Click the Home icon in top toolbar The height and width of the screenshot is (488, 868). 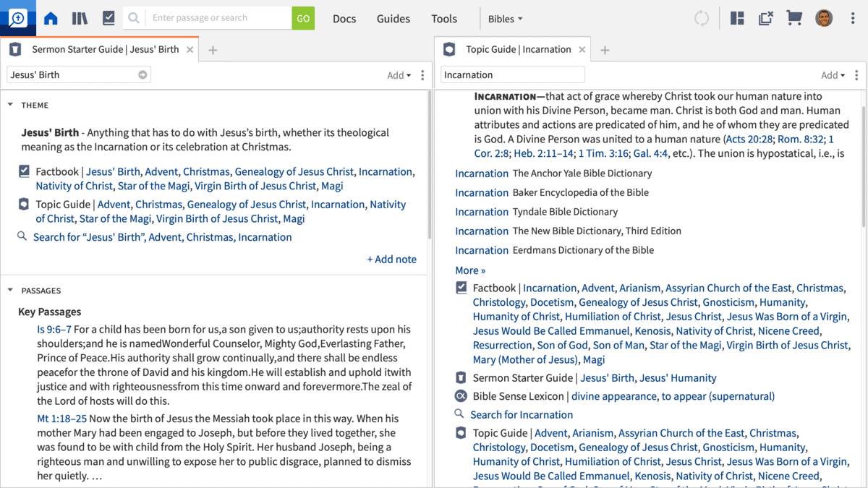[51, 19]
